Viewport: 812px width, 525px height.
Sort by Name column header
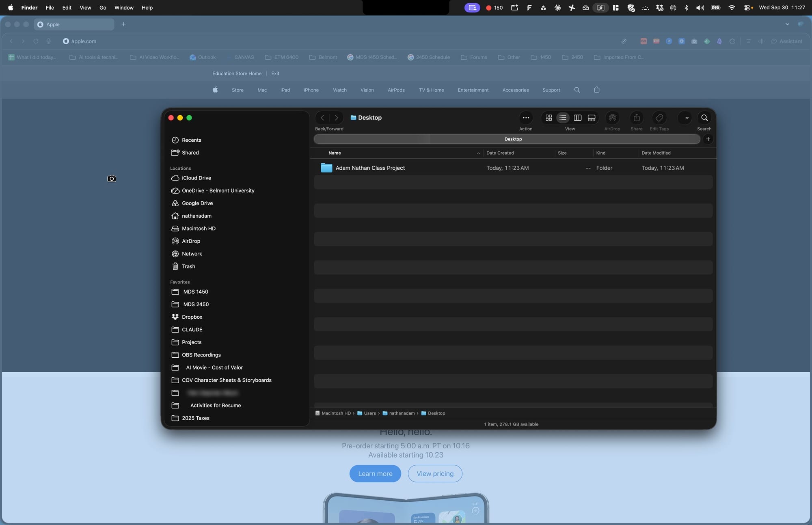point(335,153)
